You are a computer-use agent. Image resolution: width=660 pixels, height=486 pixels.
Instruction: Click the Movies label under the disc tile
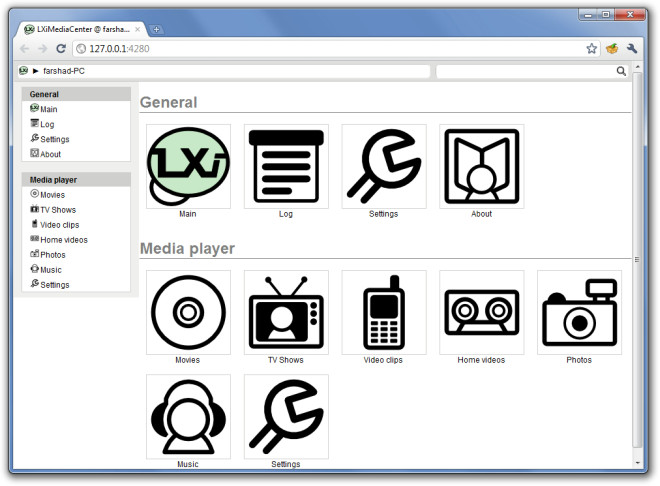click(188, 360)
